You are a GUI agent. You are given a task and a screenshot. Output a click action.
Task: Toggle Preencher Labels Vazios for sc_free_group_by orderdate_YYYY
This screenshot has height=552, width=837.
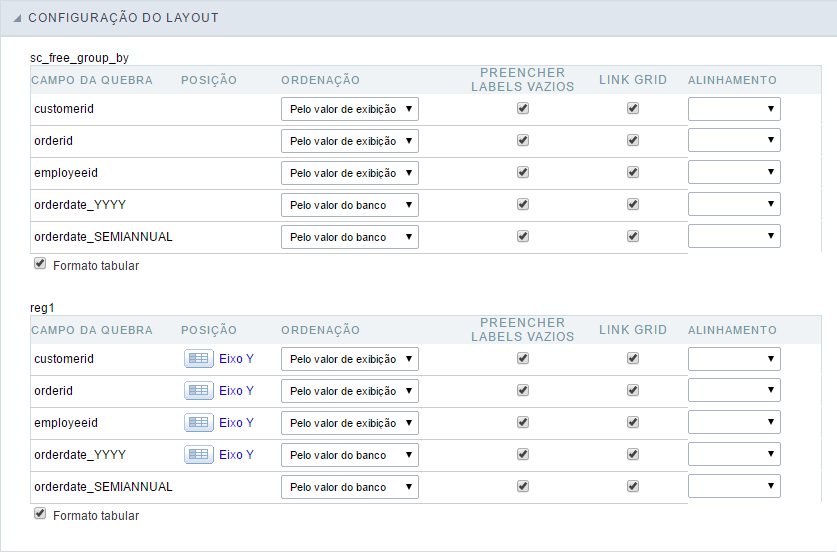click(x=523, y=204)
